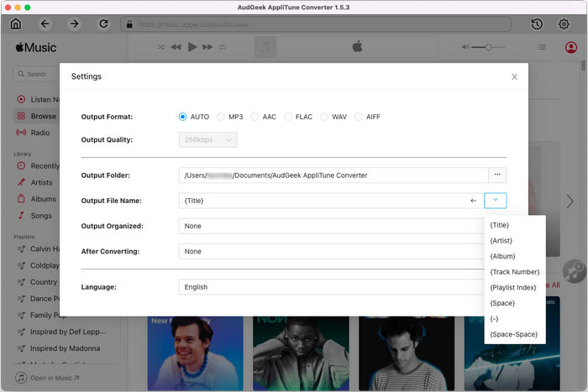Mute using the volume speaker icon
The width and height of the screenshot is (588, 392).
pos(465,47)
